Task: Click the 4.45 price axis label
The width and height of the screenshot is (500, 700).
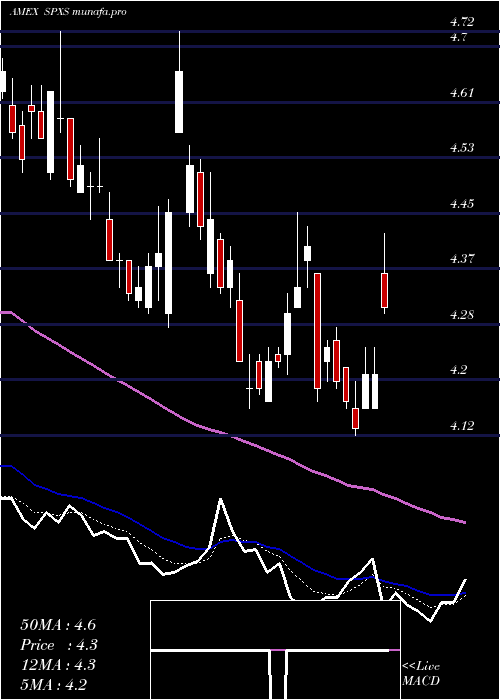Action: [x=462, y=204]
